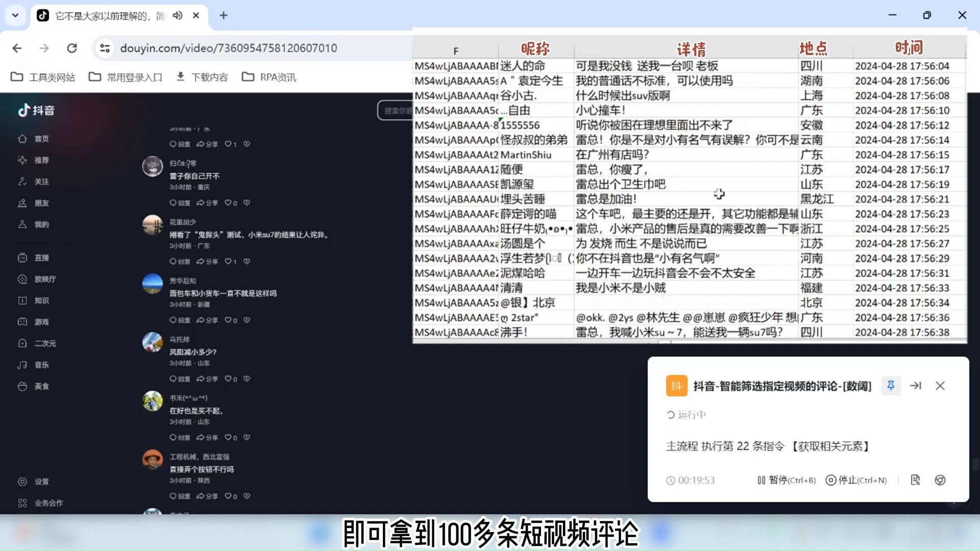Select the 昵称 column header
The height and width of the screenshot is (551, 980).
click(535, 48)
